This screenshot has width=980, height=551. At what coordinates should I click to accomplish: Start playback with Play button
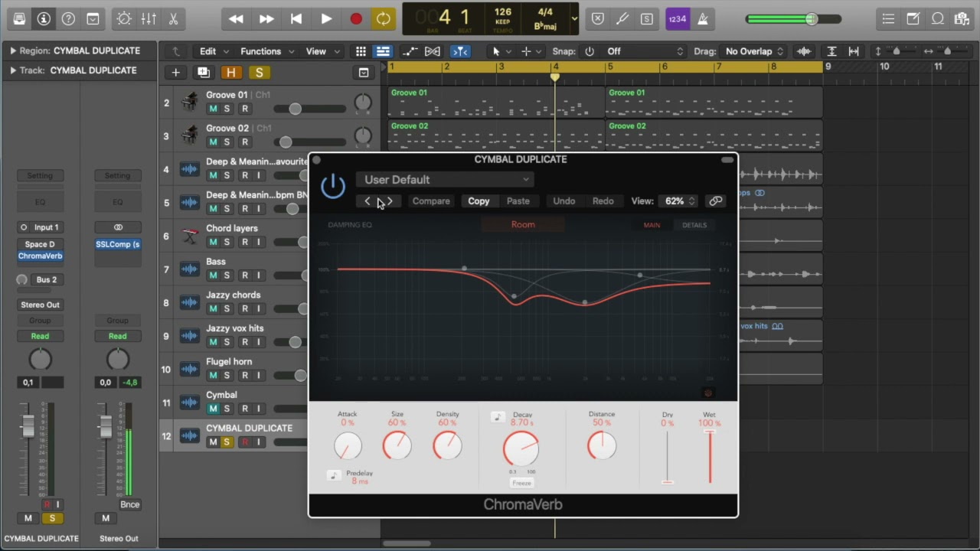pyautogui.click(x=326, y=19)
